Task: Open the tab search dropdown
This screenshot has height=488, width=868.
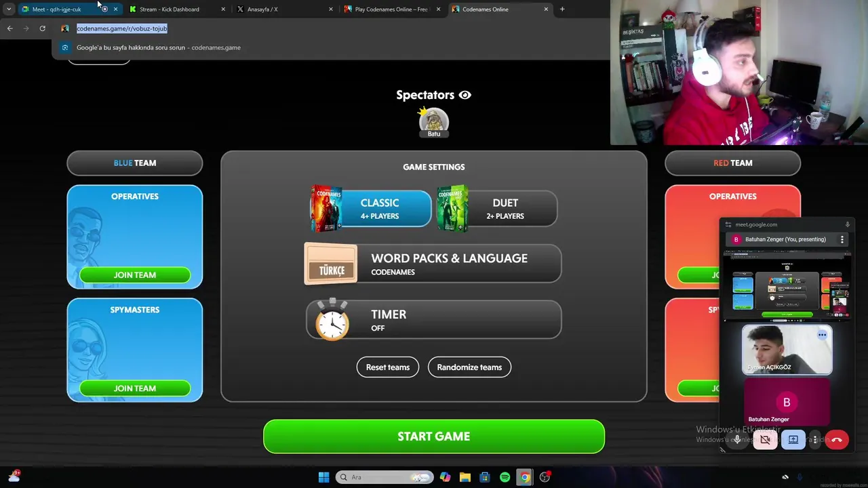Action: click(9, 9)
